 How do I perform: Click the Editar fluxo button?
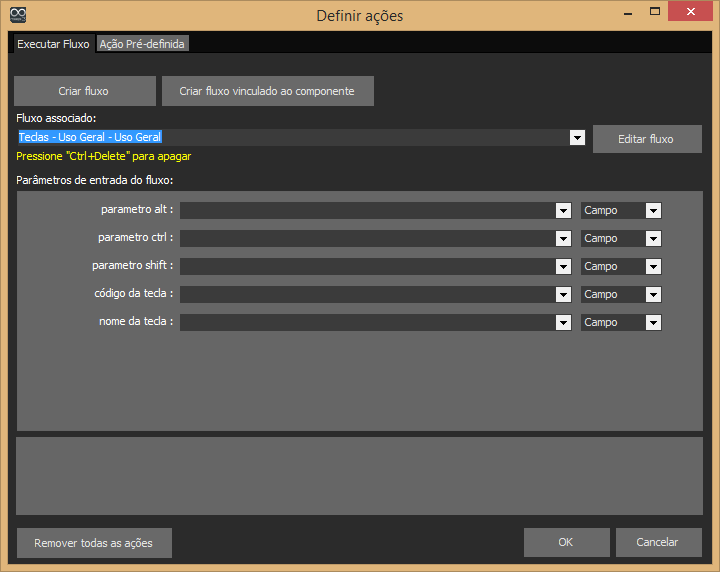646,139
